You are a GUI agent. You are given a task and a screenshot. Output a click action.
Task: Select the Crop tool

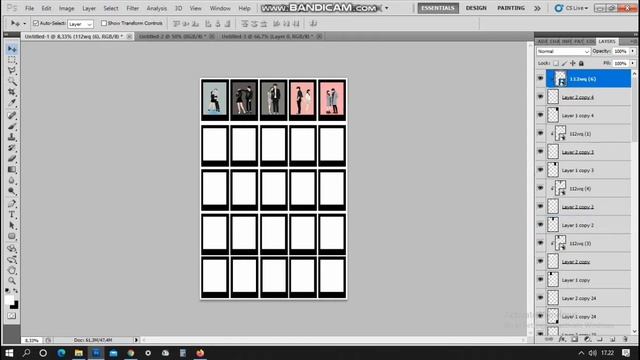(12, 92)
